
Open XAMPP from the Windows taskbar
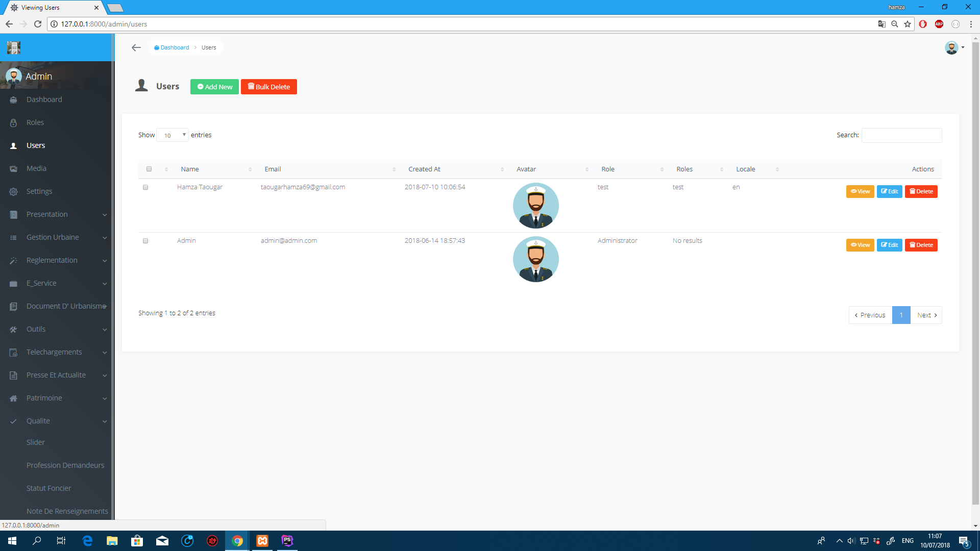point(262,541)
